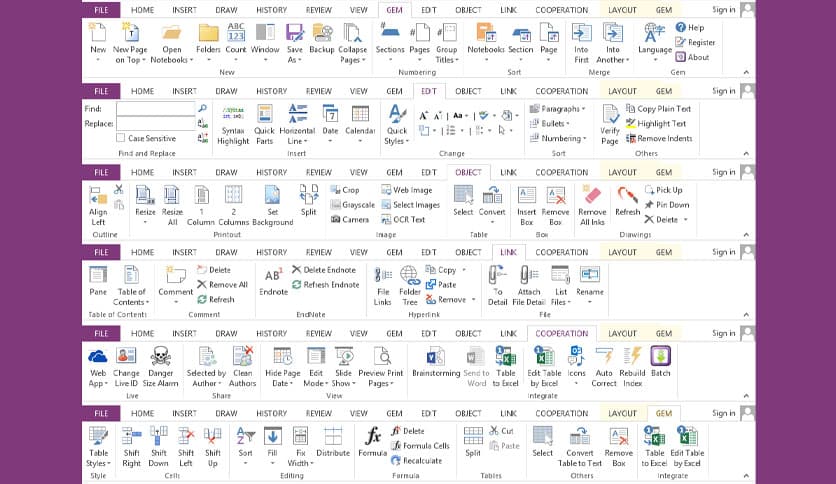Open the About item

692,57
